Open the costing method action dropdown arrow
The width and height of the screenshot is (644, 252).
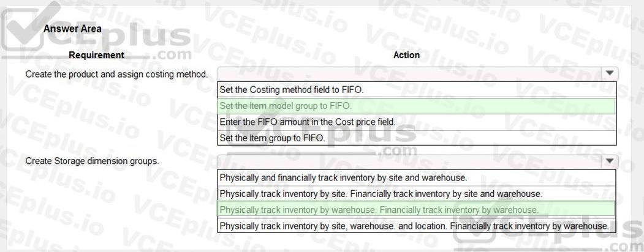click(x=610, y=74)
